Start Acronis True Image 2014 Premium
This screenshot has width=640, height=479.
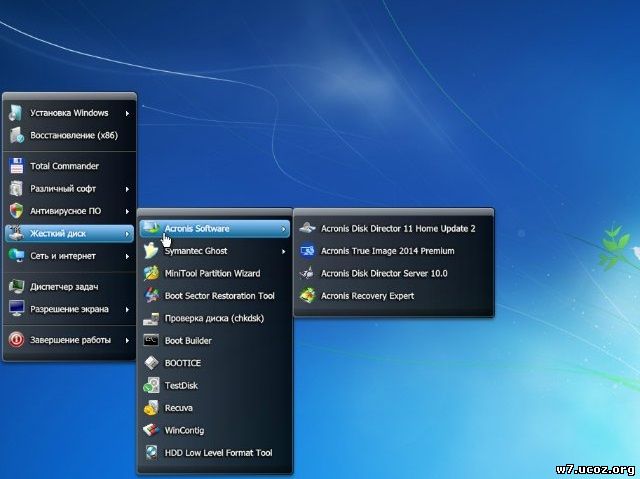(x=393, y=251)
